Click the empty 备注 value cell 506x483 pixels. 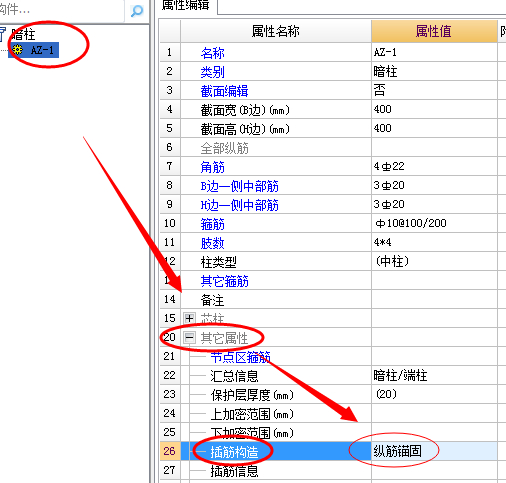[x=434, y=299]
